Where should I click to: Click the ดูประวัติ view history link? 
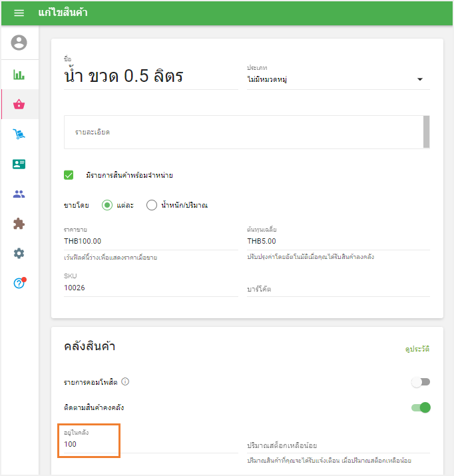[x=417, y=349]
